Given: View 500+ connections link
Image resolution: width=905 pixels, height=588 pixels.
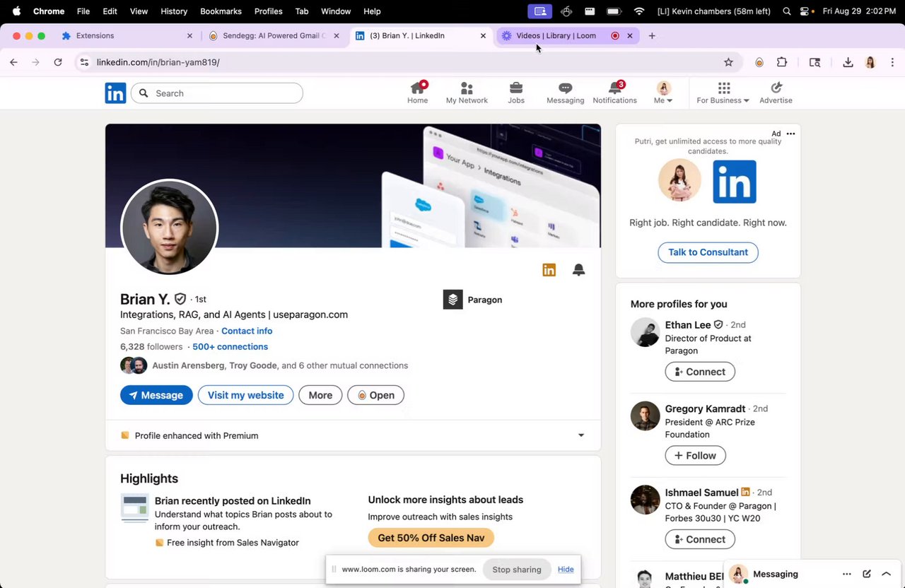Looking at the screenshot, I should click(x=230, y=346).
